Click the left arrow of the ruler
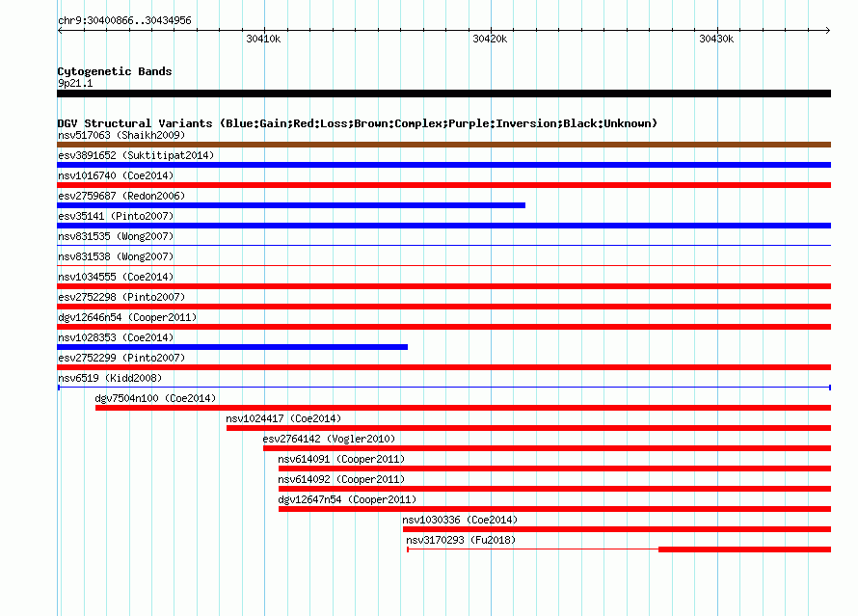The image size is (858, 616). [60, 30]
